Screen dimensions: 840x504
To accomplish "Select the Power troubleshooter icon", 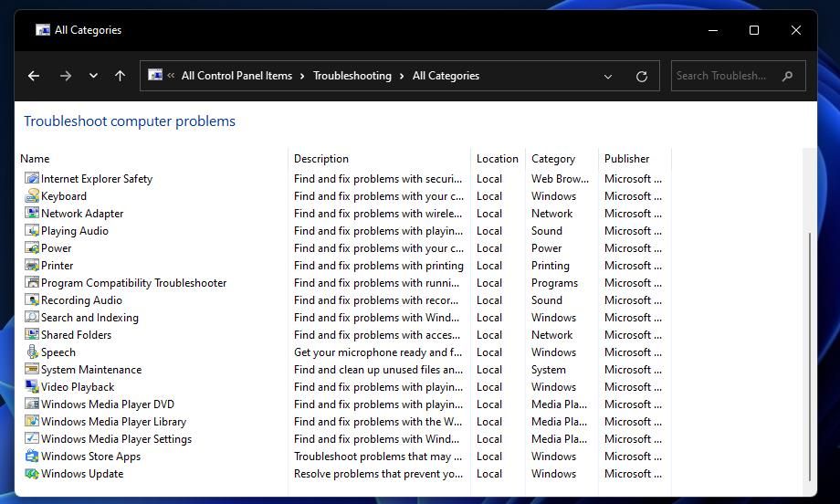I will pyautogui.click(x=32, y=248).
